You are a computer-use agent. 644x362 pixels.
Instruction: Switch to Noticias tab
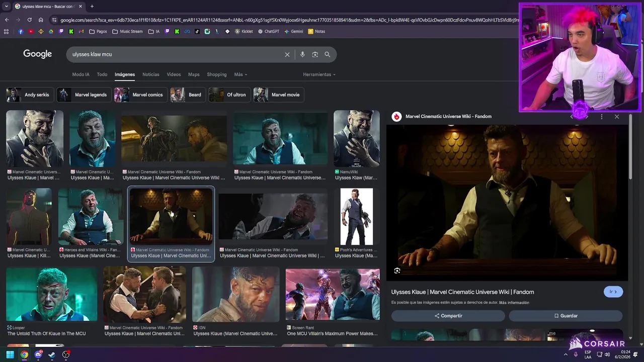click(151, 74)
